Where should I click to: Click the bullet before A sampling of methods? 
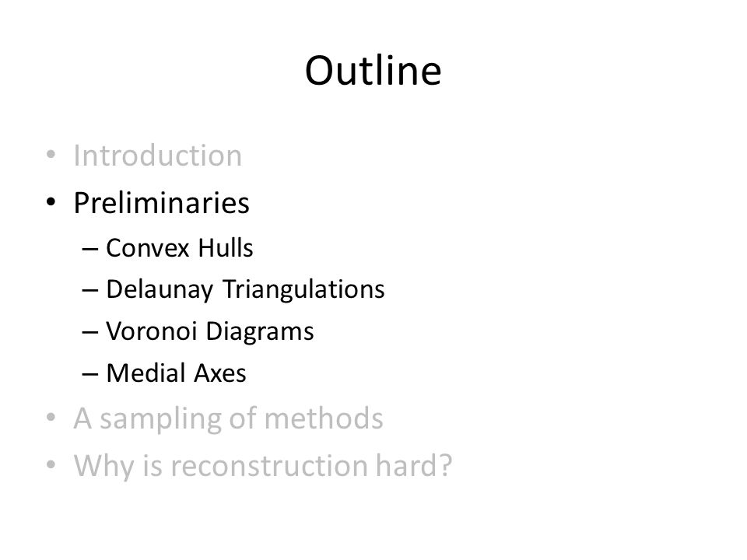pos(51,417)
